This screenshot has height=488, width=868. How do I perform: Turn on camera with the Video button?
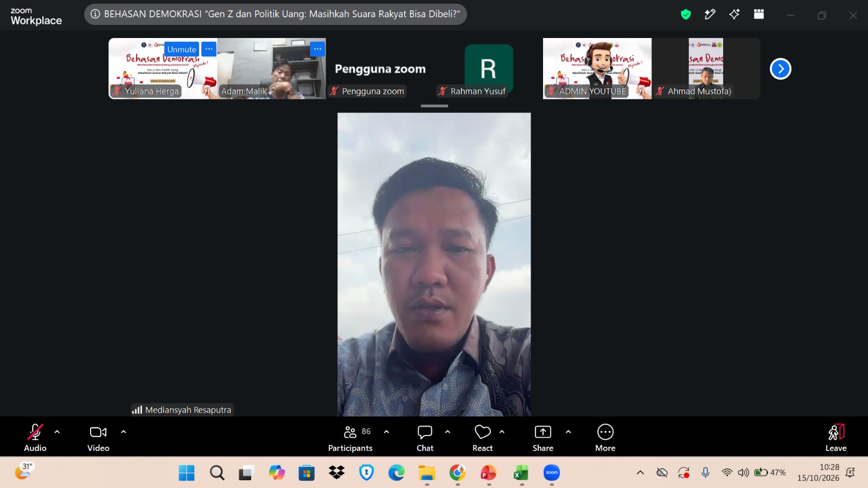pyautogui.click(x=98, y=438)
